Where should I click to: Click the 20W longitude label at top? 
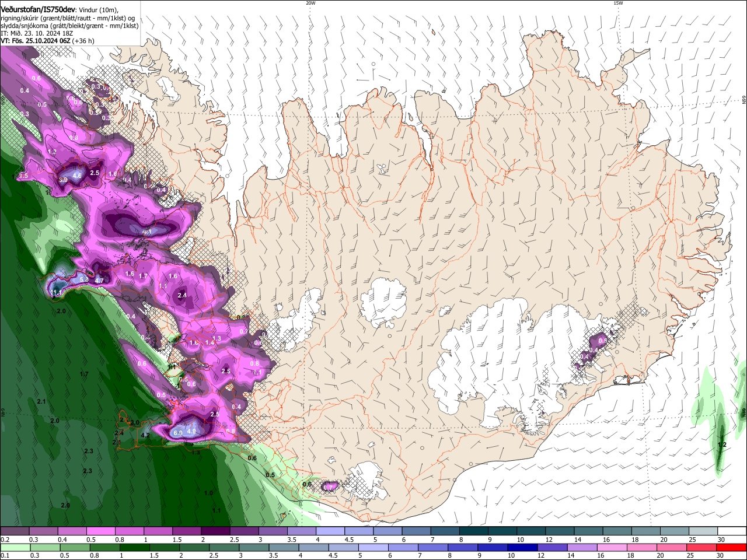tap(310, 3)
